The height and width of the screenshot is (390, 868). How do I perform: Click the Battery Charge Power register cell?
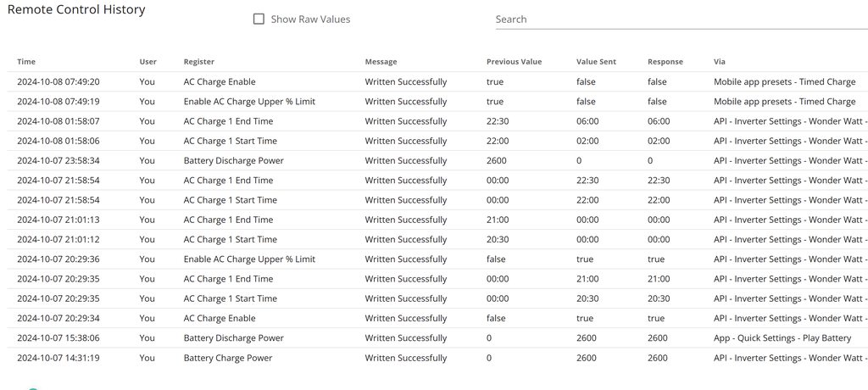228,358
